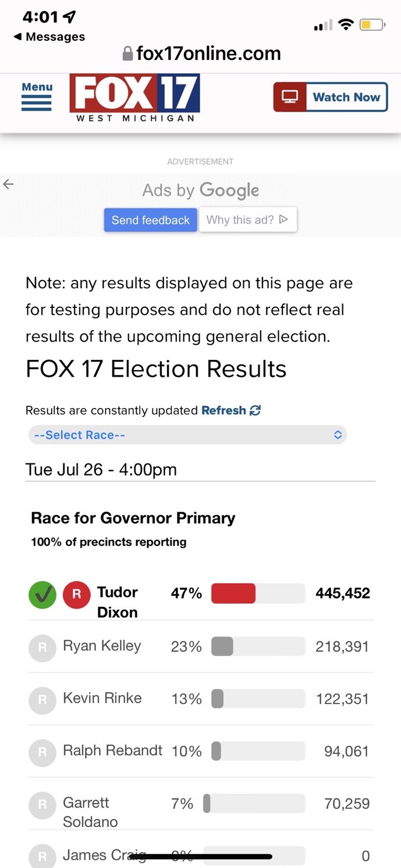
Task: Return to Messages via back link
Action: coord(49,37)
